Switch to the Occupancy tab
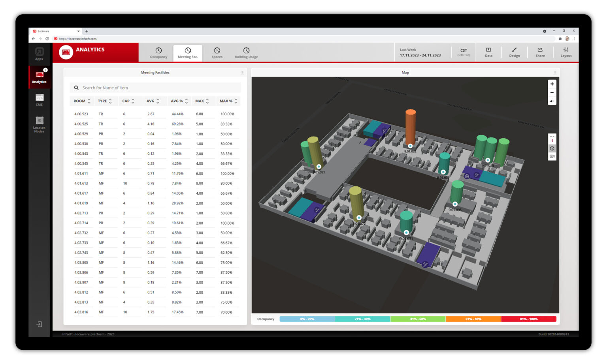Image resolution: width=607 pixels, height=364 pixels. (158, 53)
